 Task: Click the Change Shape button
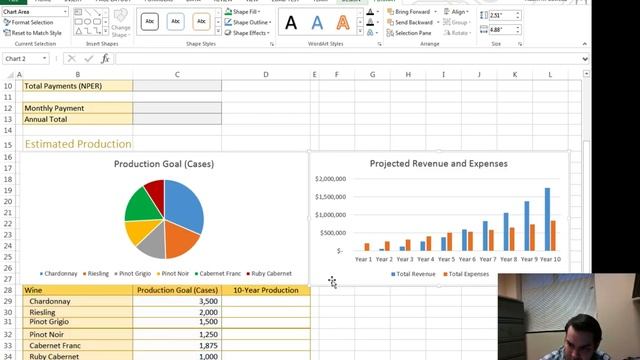pos(120,23)
